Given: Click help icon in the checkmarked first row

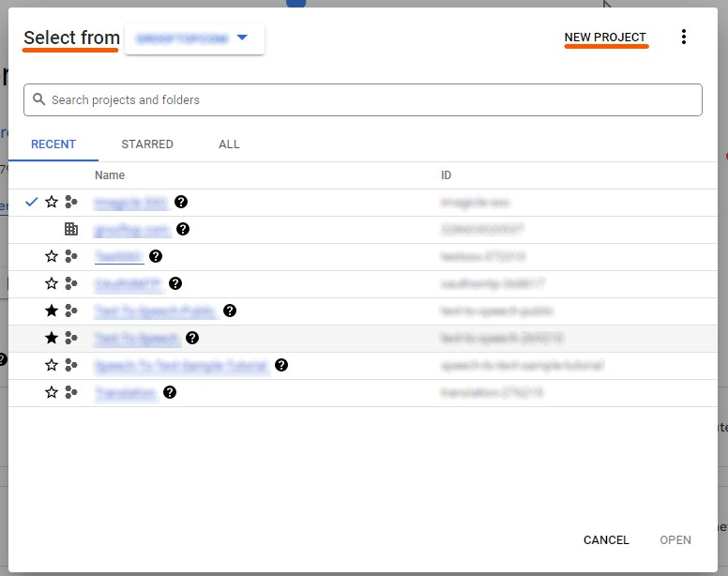Looking at the screenshot, I should (x=181, y=202).
